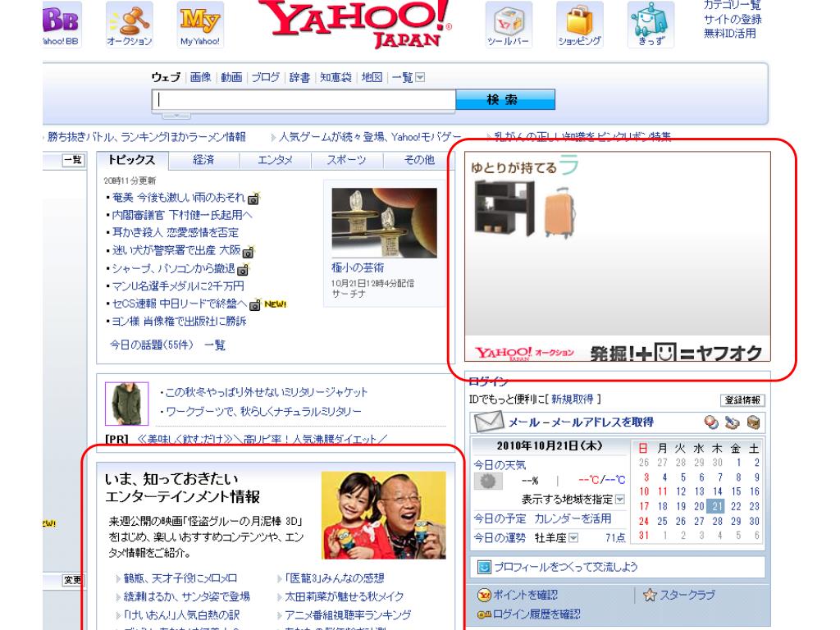Click camera icon beside 迷い犬が警察署で出産 headline
This screenshot has width=840, height=630.
coord(249,251)
